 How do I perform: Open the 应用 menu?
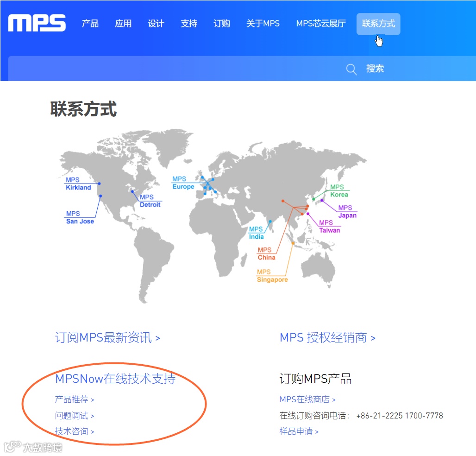coord(123,23)
